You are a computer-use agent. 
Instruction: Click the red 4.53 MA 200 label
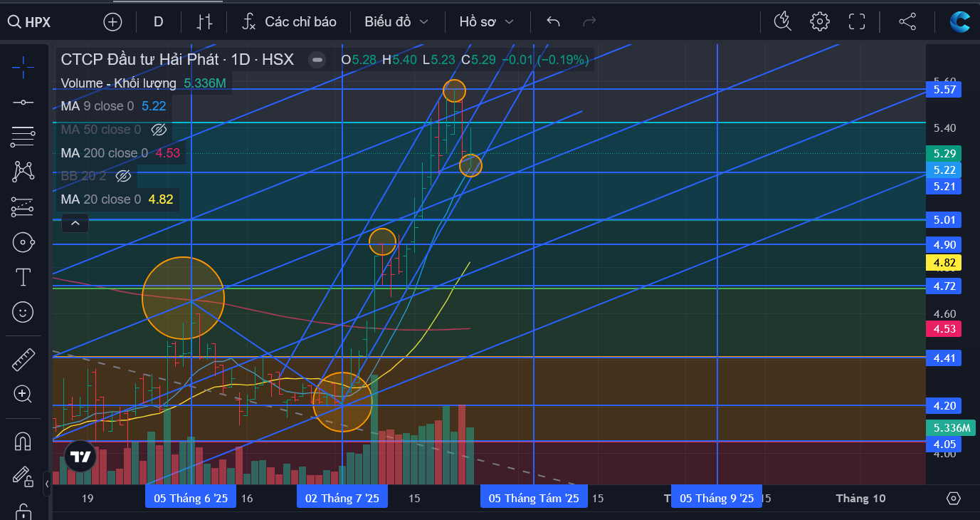(943, 329)
